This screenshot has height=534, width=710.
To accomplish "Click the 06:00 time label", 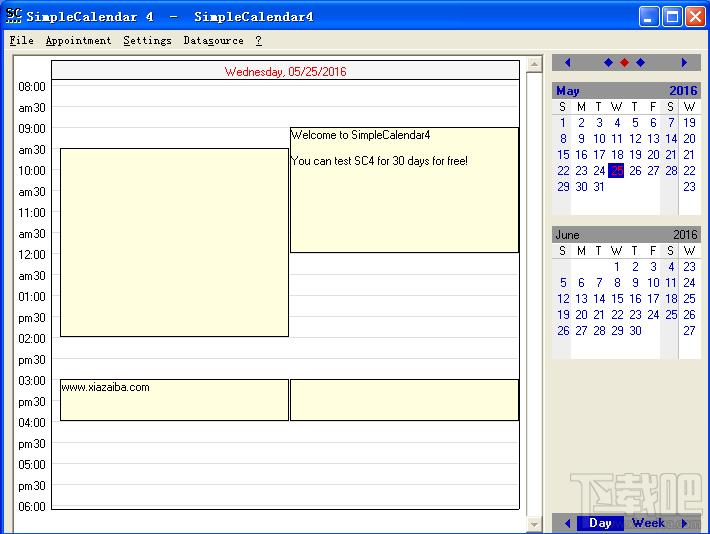I will [32, 506].
